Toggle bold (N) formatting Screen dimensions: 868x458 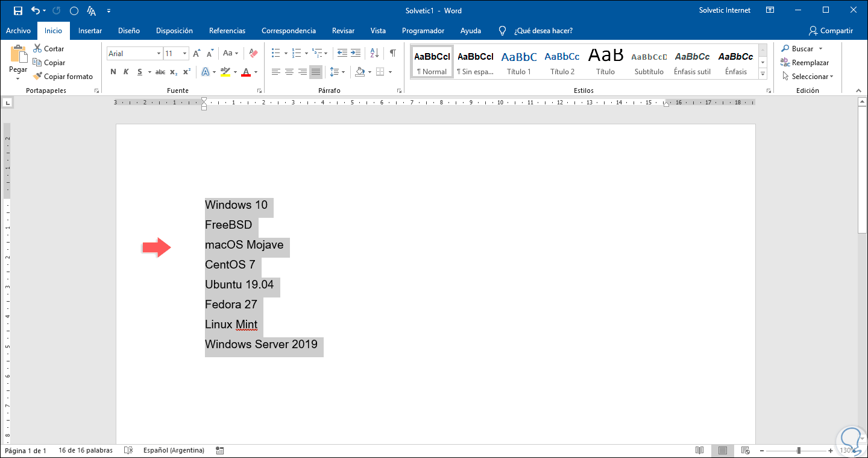pyautogui.click(x=113, y=72)
